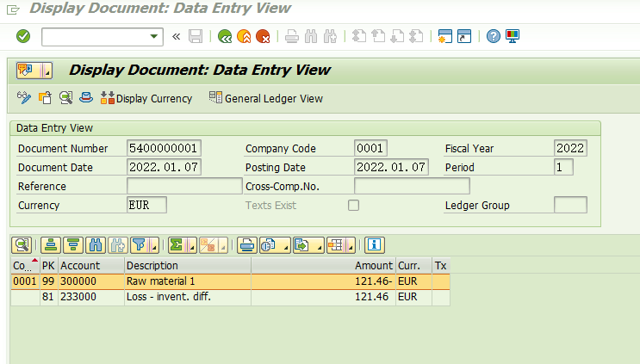Click the Display Currency button

(146, 98)
